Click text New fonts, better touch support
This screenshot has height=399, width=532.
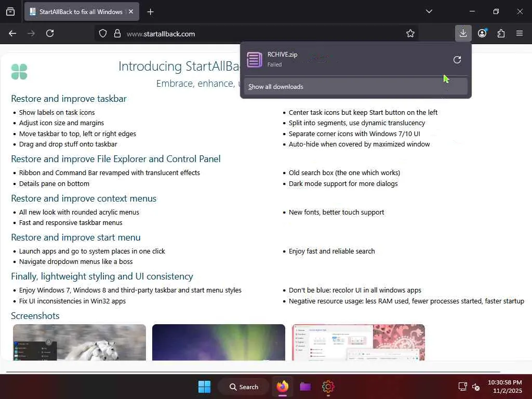coord(336,212)
